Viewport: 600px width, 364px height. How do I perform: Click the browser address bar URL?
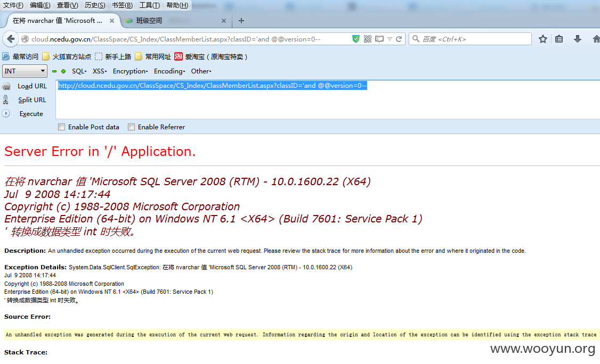tap(176, 39)
